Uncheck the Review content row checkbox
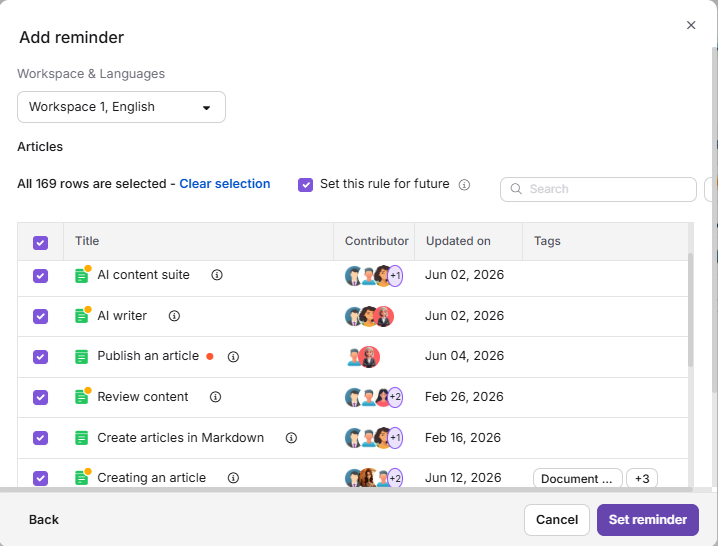 click(40, 397)
